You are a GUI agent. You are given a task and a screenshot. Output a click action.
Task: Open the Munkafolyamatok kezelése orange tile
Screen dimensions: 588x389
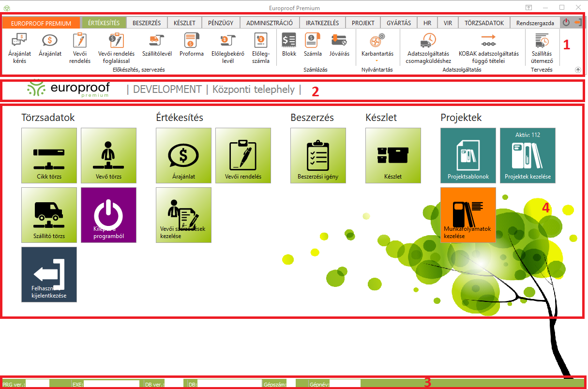click(468, 215)
